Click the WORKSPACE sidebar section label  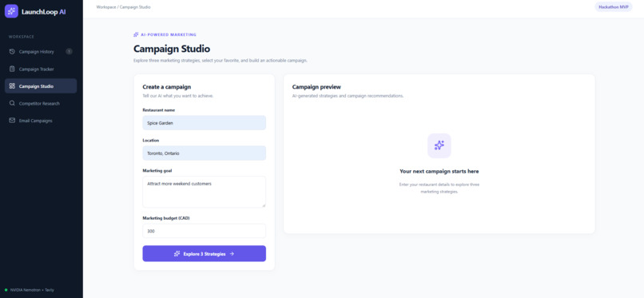point(22,37)
